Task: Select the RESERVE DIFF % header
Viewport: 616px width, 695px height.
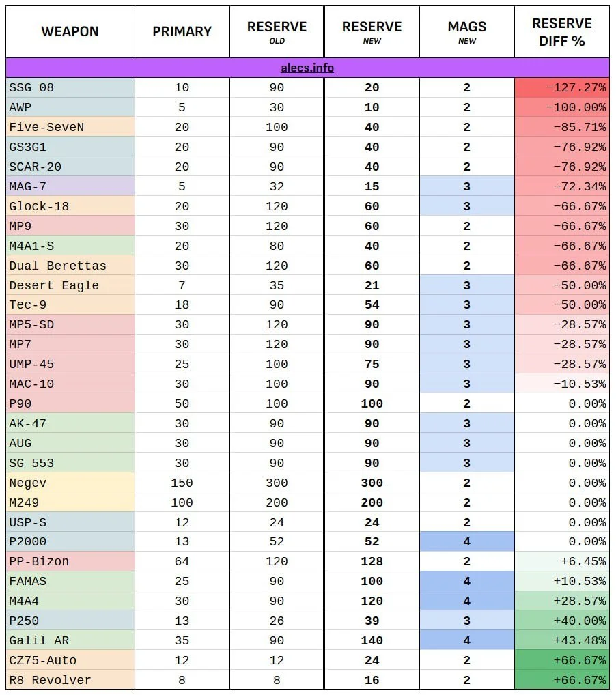Action: 562,31
